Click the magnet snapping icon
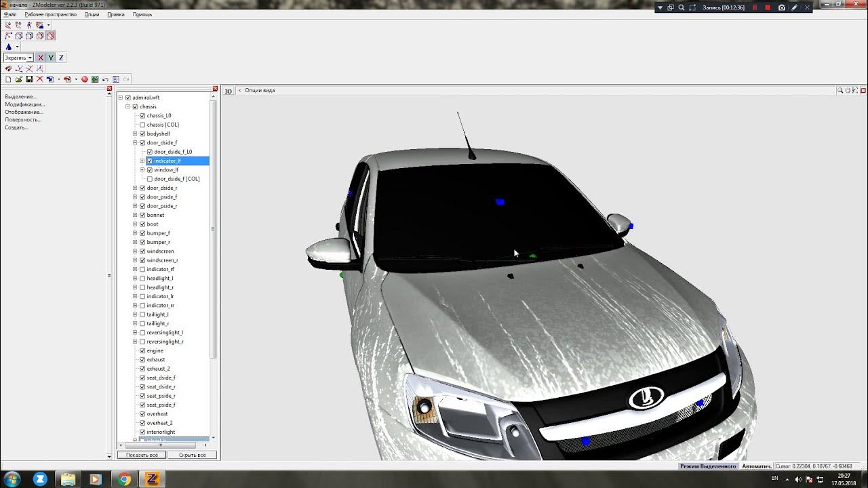The image size is (868, 488). (8, 68)
